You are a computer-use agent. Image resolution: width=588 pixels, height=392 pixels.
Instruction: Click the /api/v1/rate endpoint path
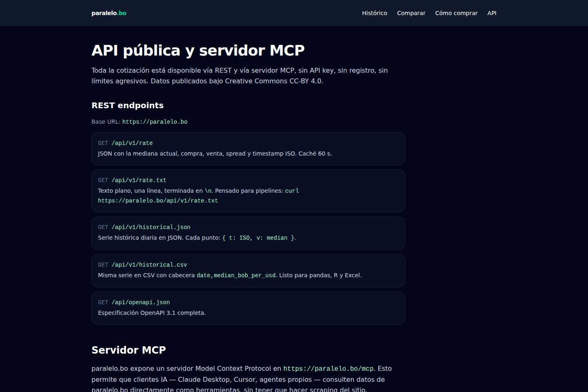coord(132,143)
